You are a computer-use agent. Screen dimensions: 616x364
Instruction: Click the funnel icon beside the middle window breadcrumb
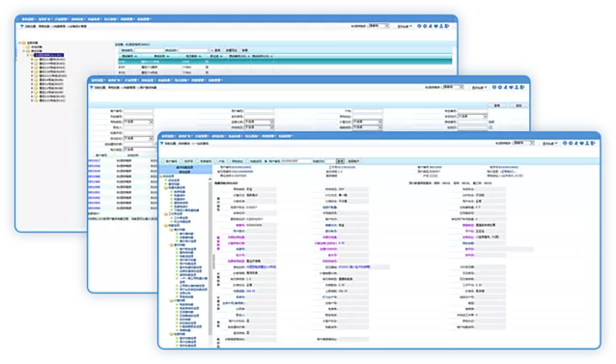coord(91,87)
